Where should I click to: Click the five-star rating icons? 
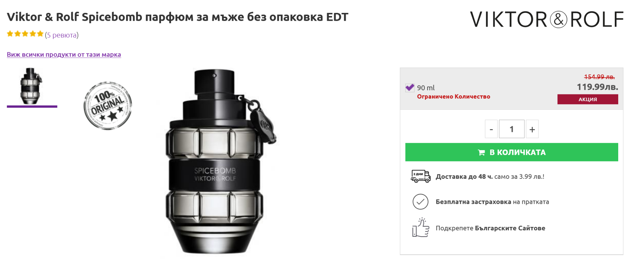pos(25,34)
